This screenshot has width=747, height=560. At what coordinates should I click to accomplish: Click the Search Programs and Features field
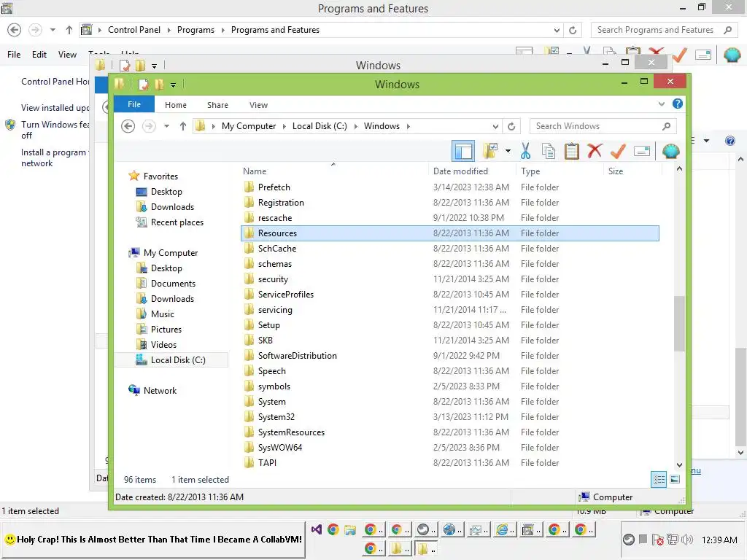(x=664, y=30)
